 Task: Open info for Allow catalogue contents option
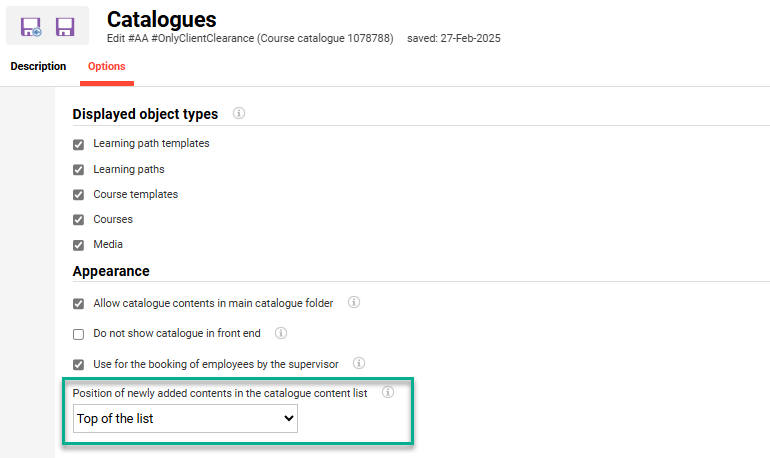point(353,303)
